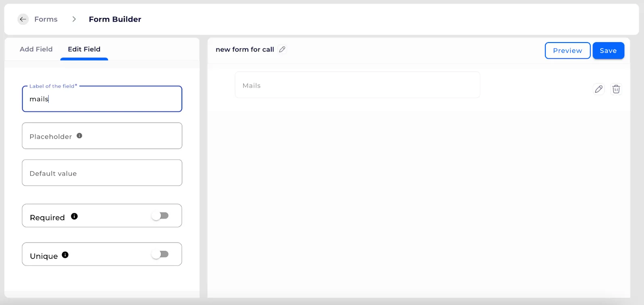Click the Save button

(x=608, y=51)
